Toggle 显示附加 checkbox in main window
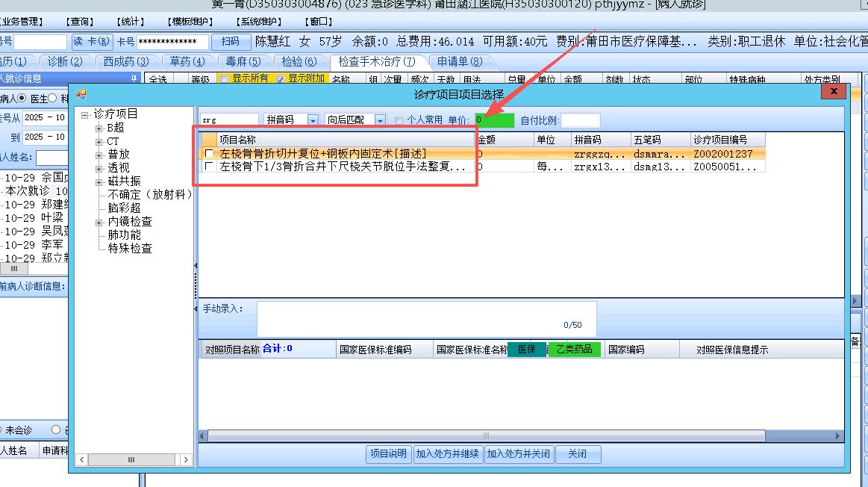 point(280,79)
